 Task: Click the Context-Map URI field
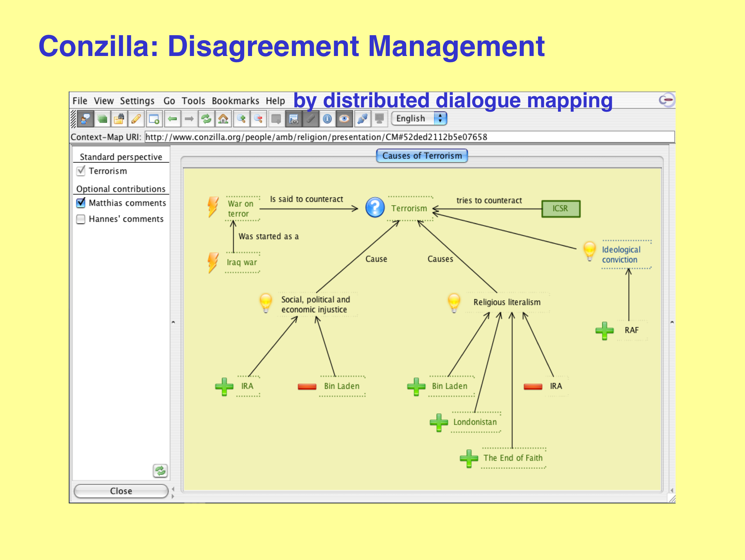[409, 137]
